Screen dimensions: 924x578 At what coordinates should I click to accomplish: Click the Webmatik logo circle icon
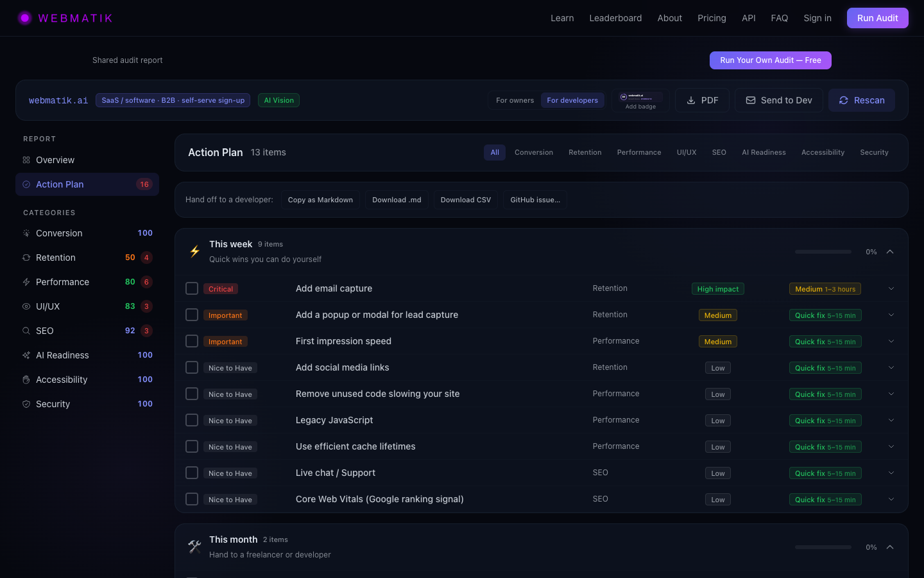[25, 18]
